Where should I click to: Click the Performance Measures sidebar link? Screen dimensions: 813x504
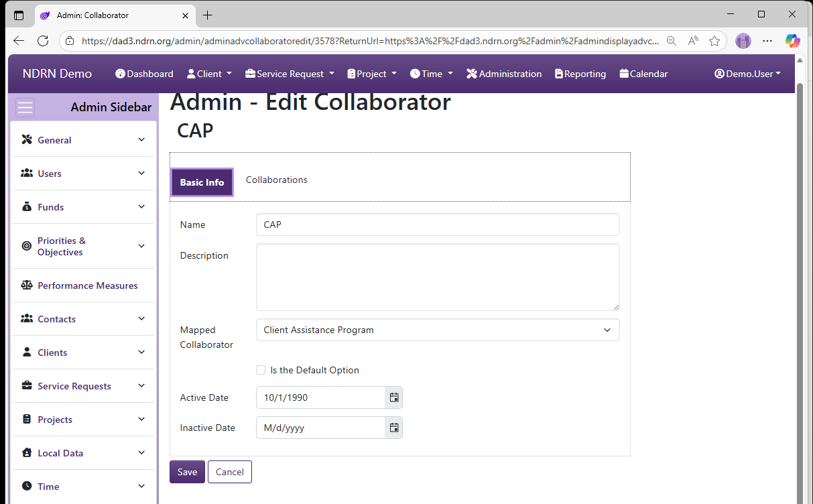[88, 286]
